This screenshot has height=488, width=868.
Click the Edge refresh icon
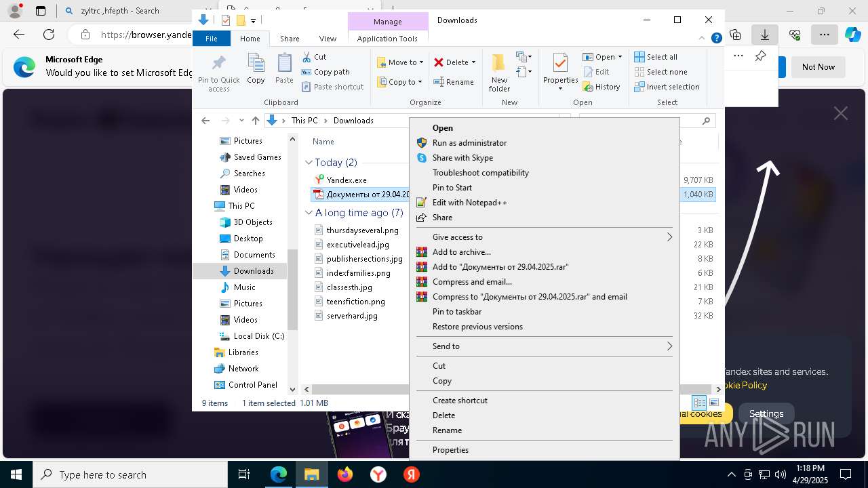[x=49, y=35]
